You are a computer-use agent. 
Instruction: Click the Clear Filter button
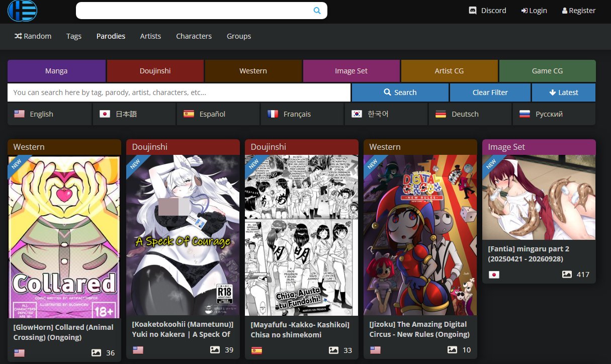490,93
